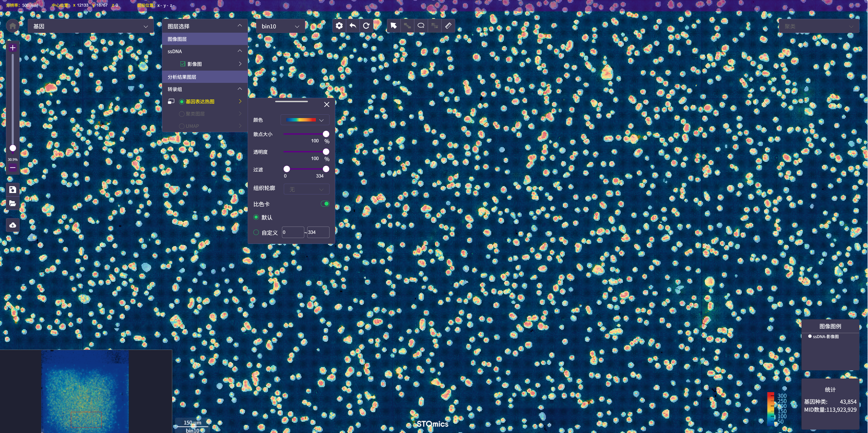Close the heatmap settings popup
Viewport: 868px width, 433px height.
point(327,104)
